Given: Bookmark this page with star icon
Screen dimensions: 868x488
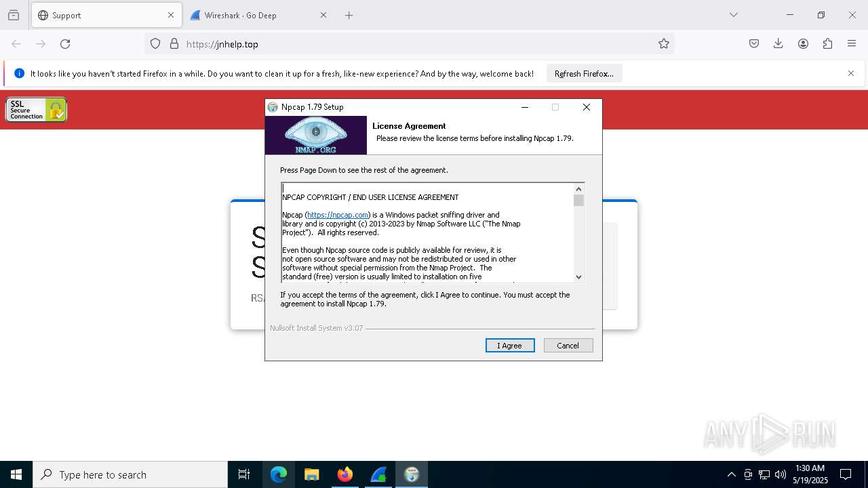Looking at the screenshot, I should coord(664,44).
